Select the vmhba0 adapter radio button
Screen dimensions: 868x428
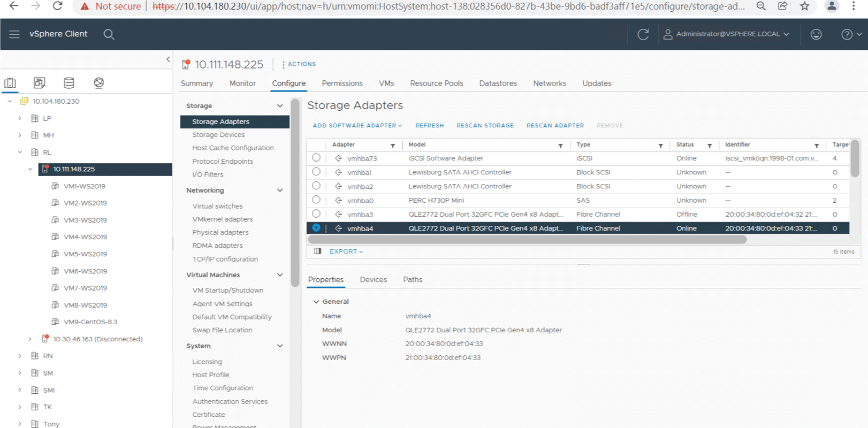click(316, 200)
